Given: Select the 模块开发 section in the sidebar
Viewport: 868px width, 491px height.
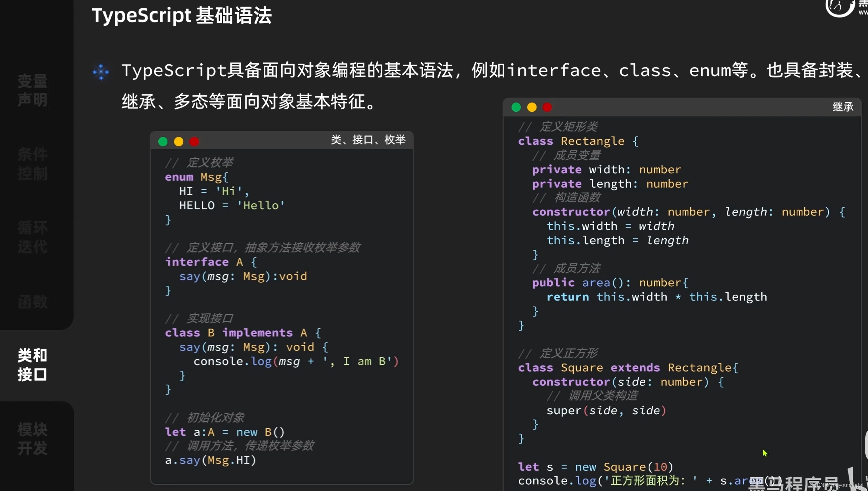Looking at the screenshot, I should (x=32, y=439).
